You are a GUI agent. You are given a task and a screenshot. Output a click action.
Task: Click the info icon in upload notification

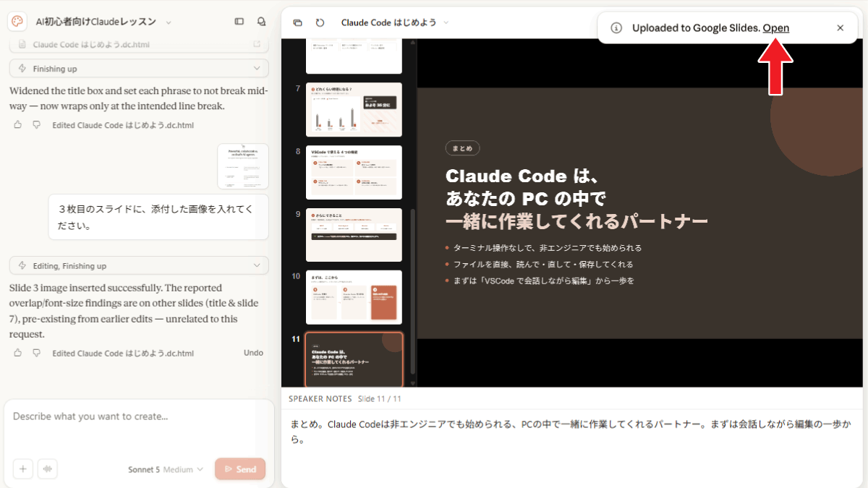(x=616, y=28)
